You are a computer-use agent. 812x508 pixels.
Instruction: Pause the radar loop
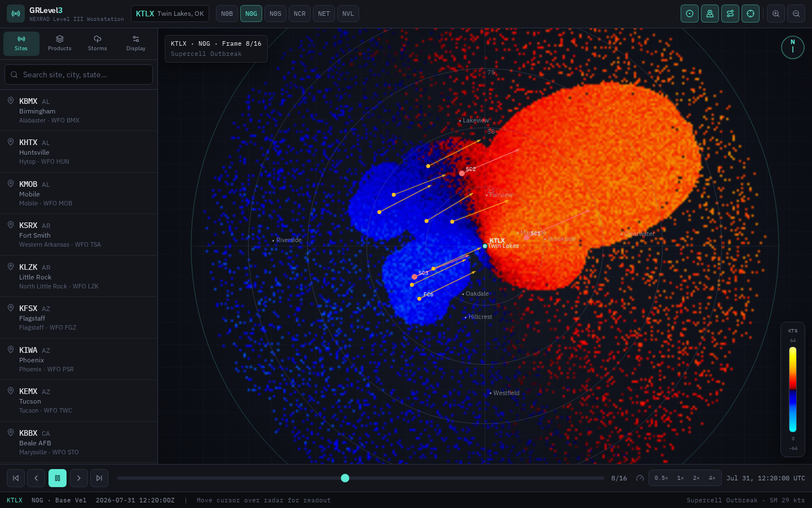[x=58, y=478]
